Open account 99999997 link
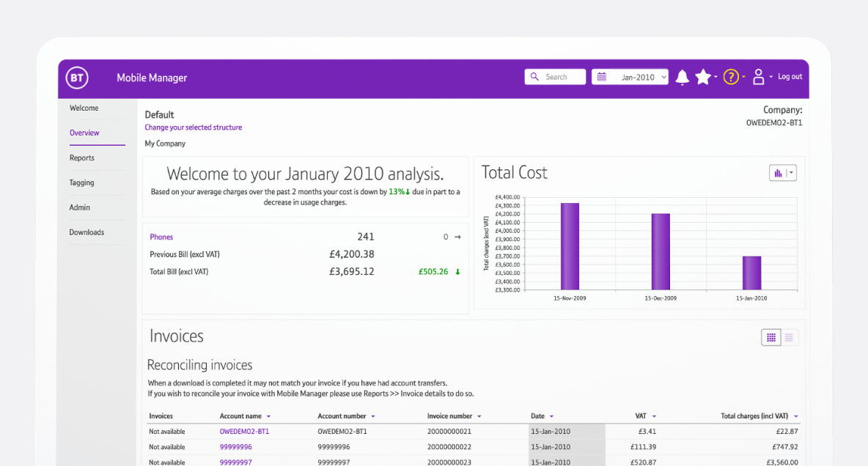868x466 pixels. point(236,462)
